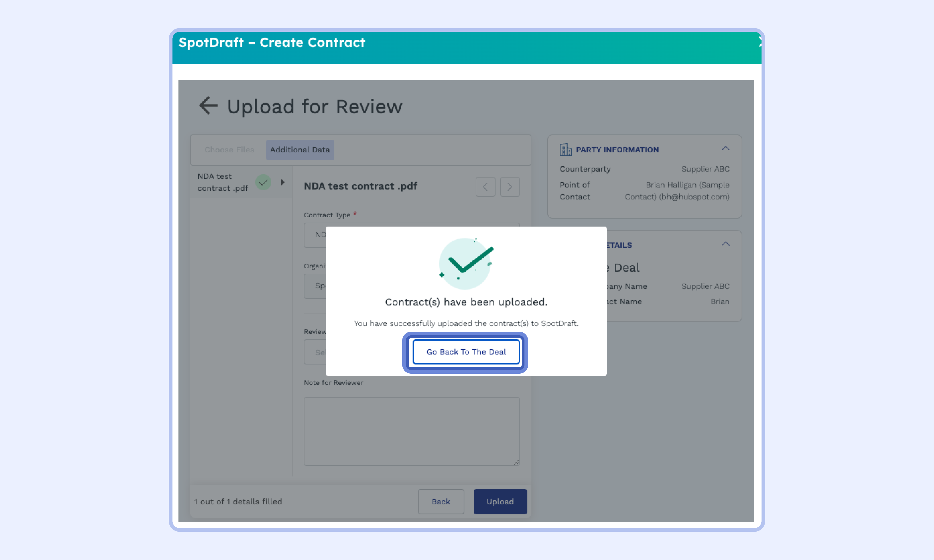
Task: Click Go Back To The Deal button
Action: 466,352
